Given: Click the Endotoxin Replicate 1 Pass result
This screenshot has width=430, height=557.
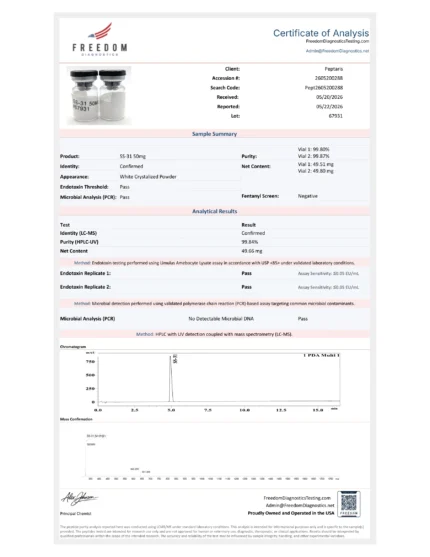Looking at the screenshot, I should [247, 273].
